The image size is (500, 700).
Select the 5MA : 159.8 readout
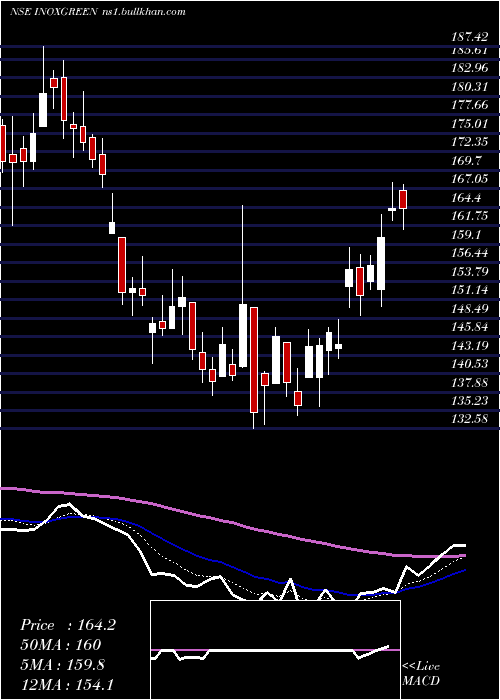click(62, 664)
